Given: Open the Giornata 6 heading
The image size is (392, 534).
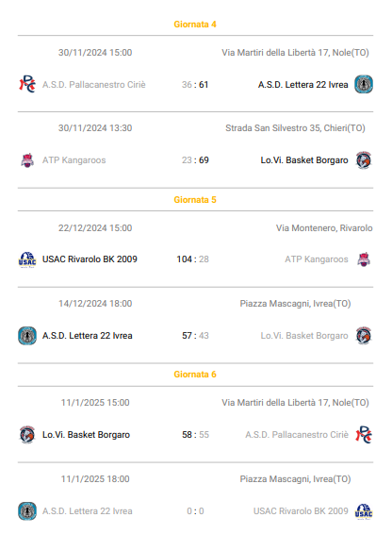Looking at the screenshot, I should (x=195, y=375).
